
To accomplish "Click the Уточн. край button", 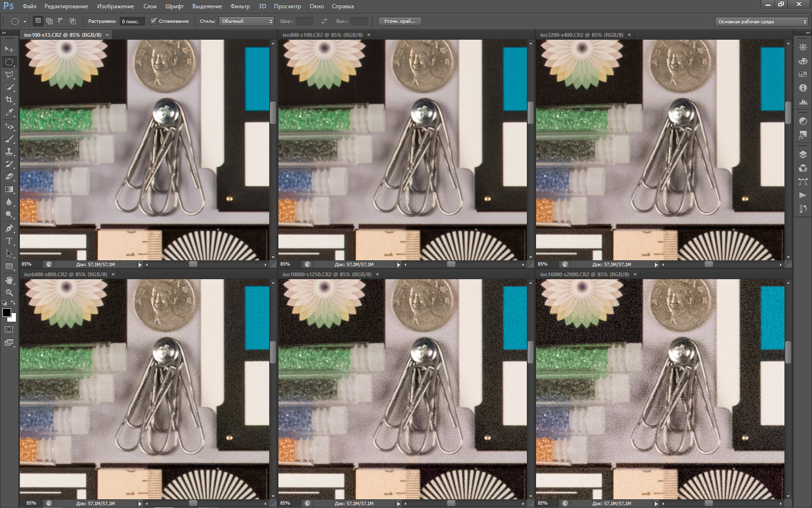I will [400, 21].
